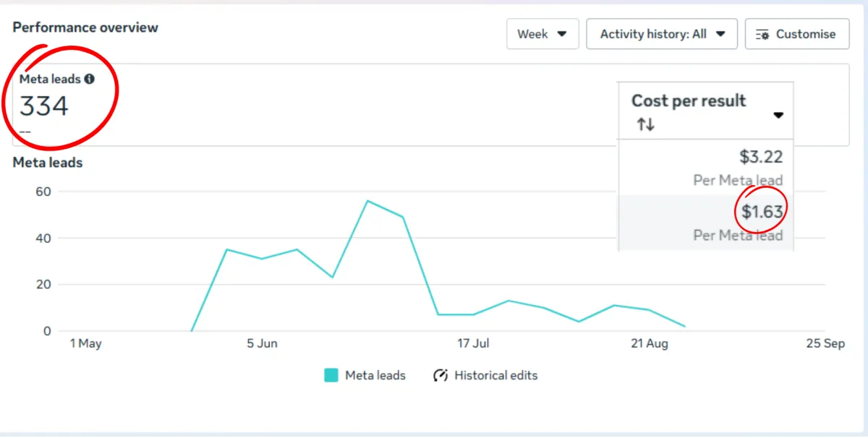
Task: Click the Historical edits gauge icon
Action: tap(441, 376)
